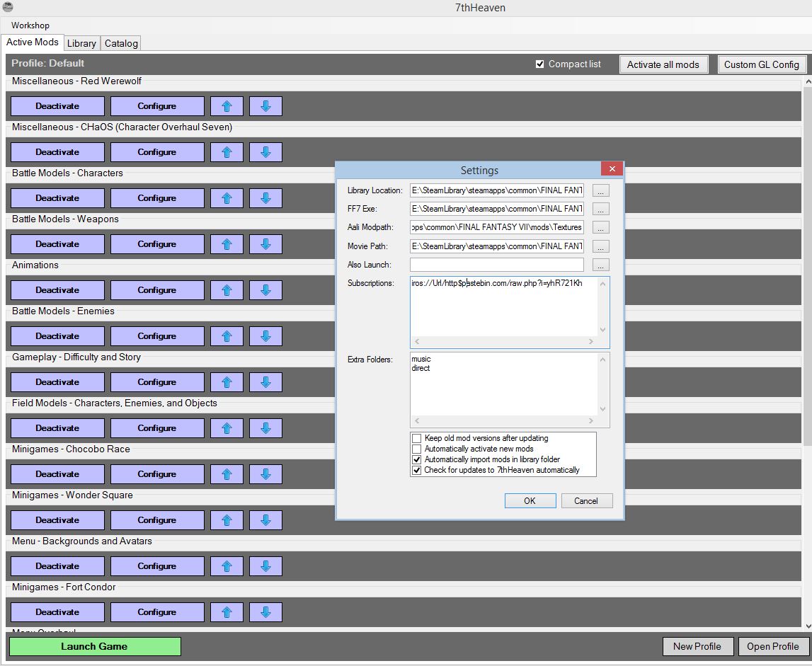Move Gameplay - Difficulty and Story down
Image resolution: width=812 pixels, height=666 pixels.
(265, 382)
